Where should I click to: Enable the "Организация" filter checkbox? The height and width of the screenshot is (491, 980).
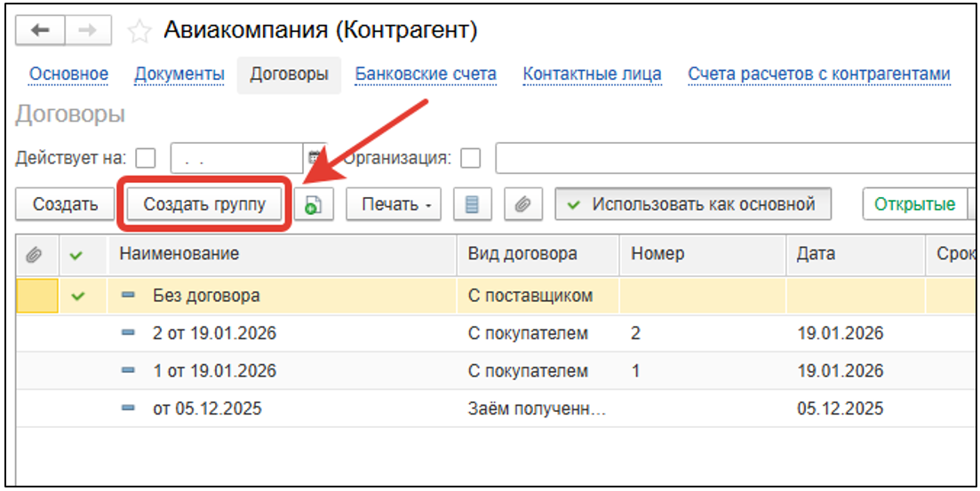[x=471, y=159]
